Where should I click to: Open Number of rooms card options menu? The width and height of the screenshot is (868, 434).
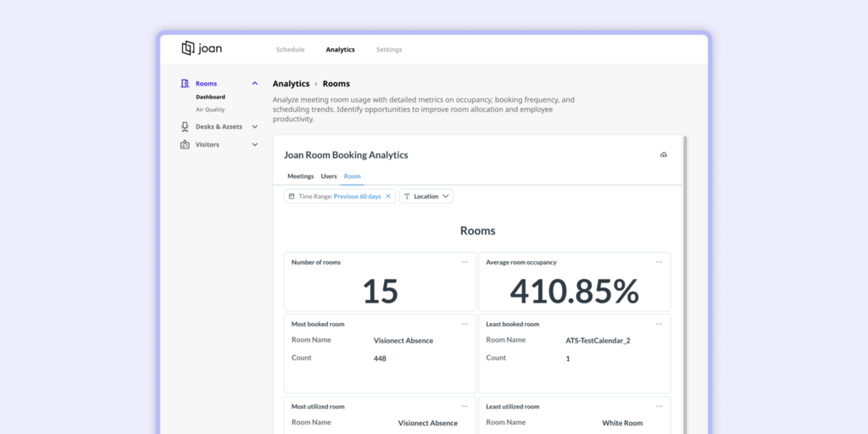(465, 262)
